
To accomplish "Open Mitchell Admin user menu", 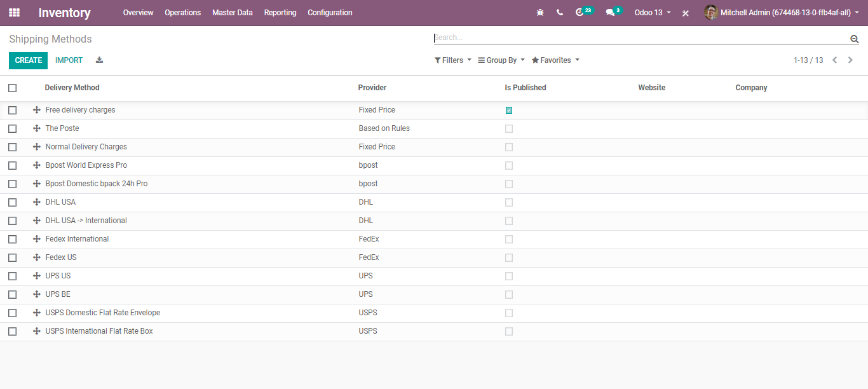I will (782, 13).
